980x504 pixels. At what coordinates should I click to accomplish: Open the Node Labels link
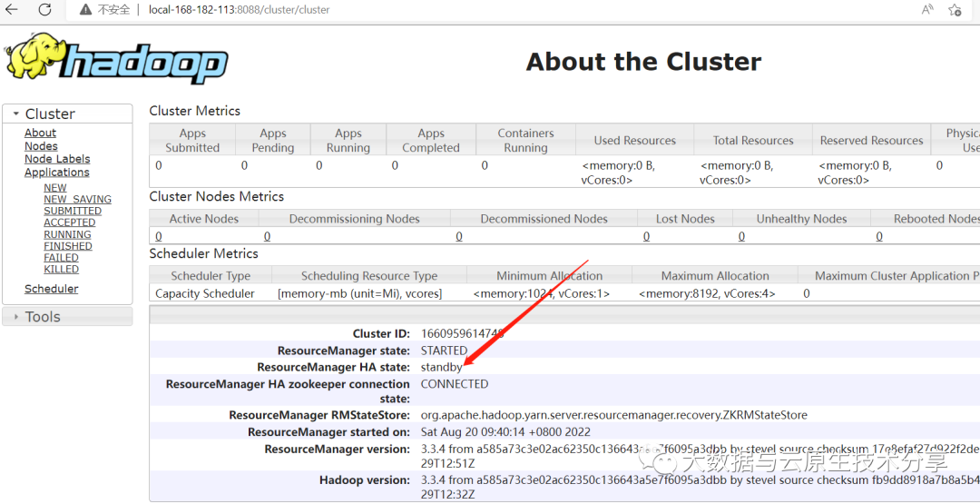pyautogui.click(x=57, y=159)
